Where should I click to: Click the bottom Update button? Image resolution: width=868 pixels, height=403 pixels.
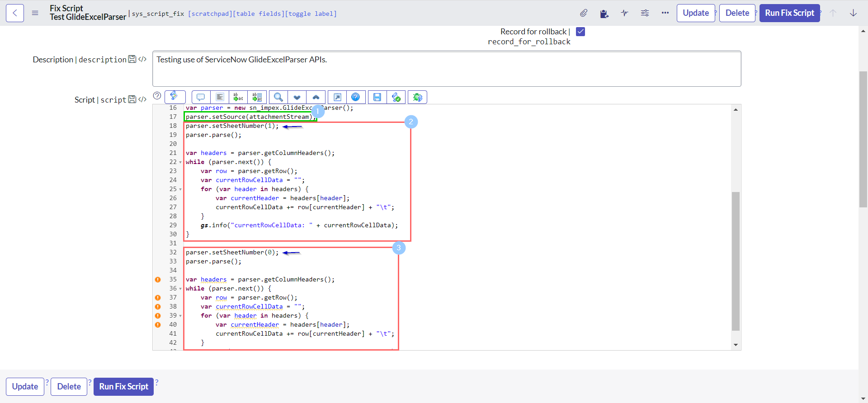click(x=25, y=387)
